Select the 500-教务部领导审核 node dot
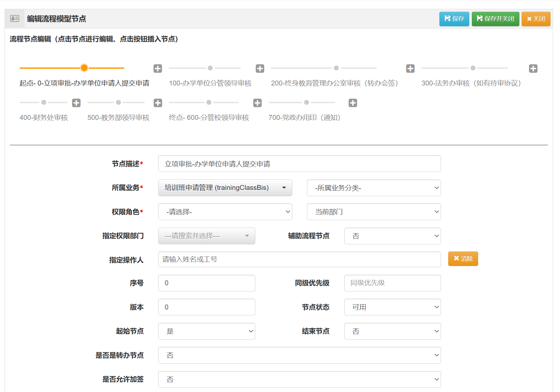 pos(118,102)
